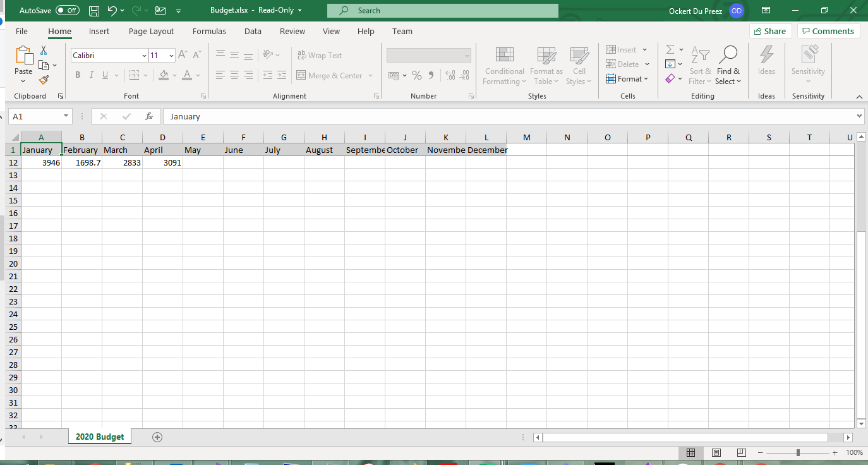The image size is (868, 465).
Task: Switch to the Page Layout tab
Action: coord(151,31)
